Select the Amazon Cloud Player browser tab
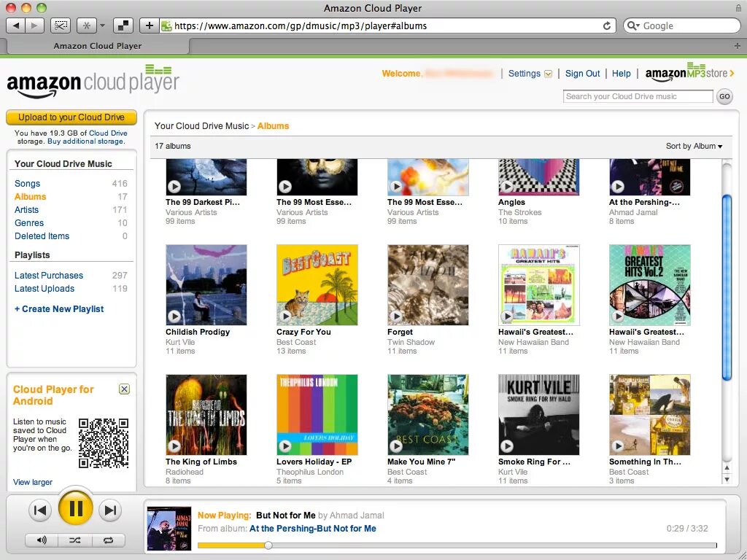The image size is (747, 560). (x=97, y=46)
